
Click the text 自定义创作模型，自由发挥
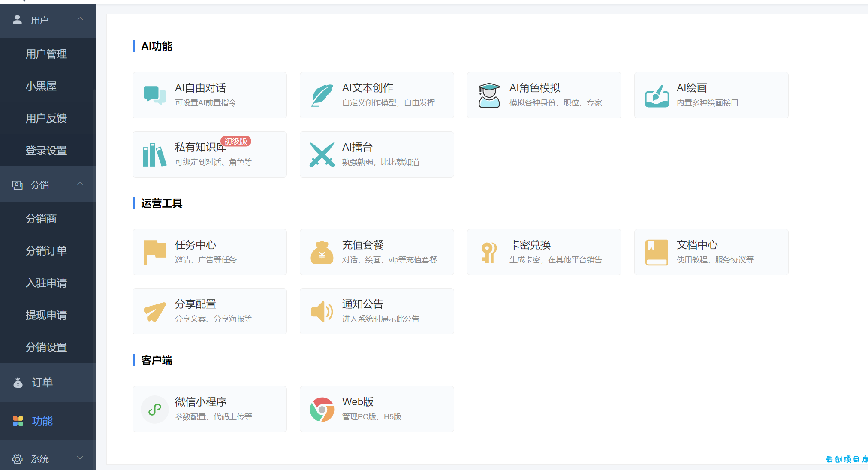[x=389, y=103]
